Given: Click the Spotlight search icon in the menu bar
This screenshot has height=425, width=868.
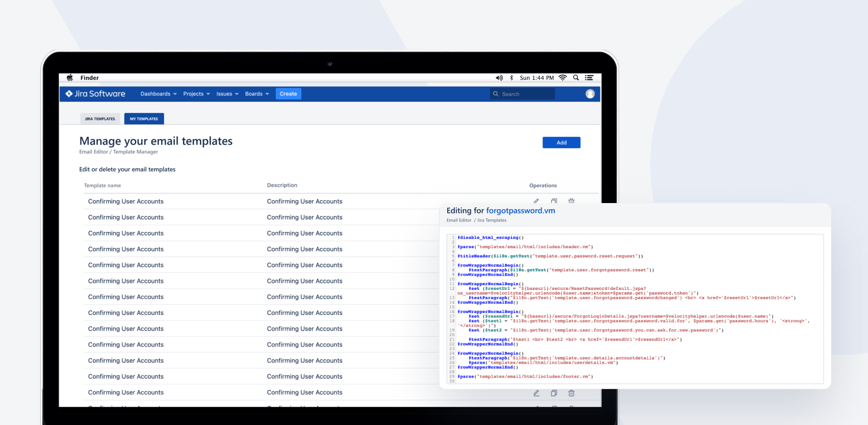Looking at the screenshot, I should 576,77.
